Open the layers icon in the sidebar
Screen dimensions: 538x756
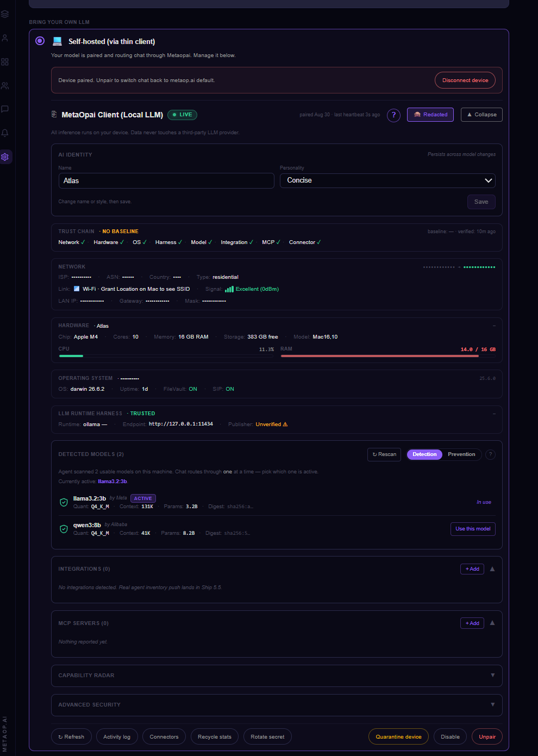[5, 14]
